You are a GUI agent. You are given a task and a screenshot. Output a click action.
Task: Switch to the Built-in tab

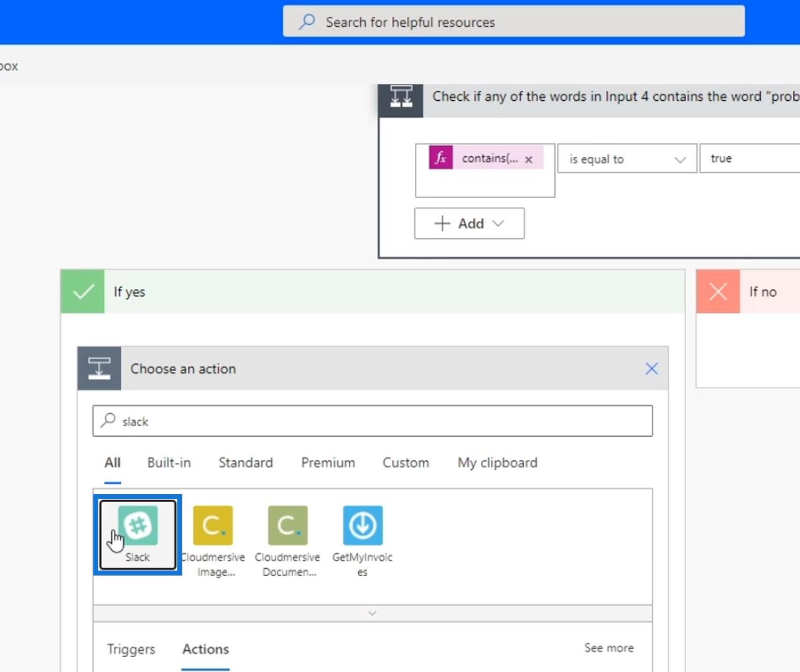pyautogui.click(x=169, y=463)
